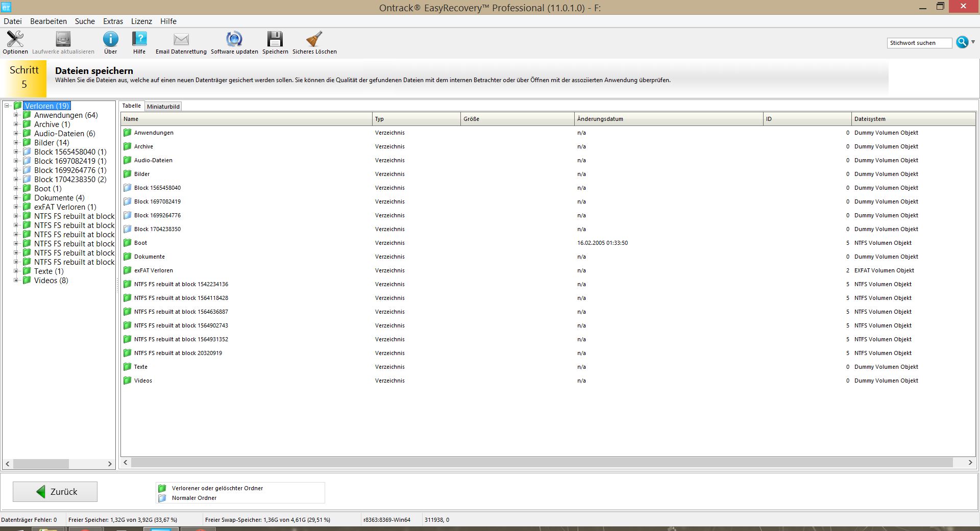The width and height of the screenshot is (980, 531).
Task: Click NTFS rebuilt block 20320919 folder icon
Action: (127, 353)
